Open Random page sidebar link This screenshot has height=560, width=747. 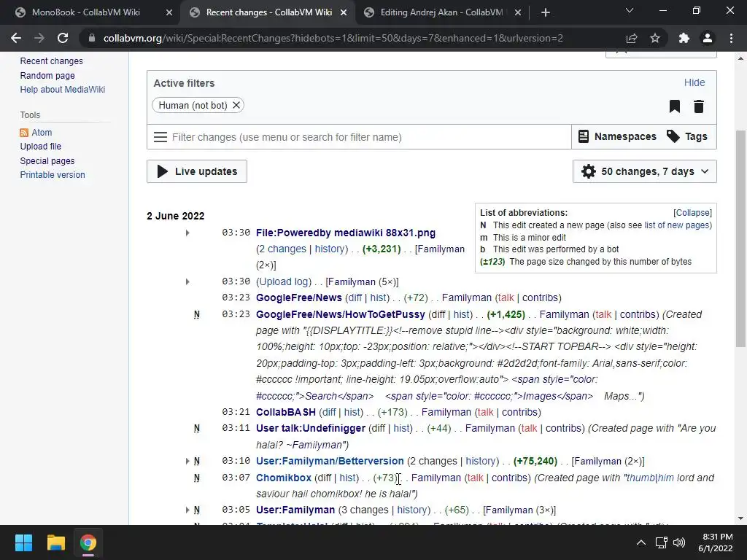47,75
